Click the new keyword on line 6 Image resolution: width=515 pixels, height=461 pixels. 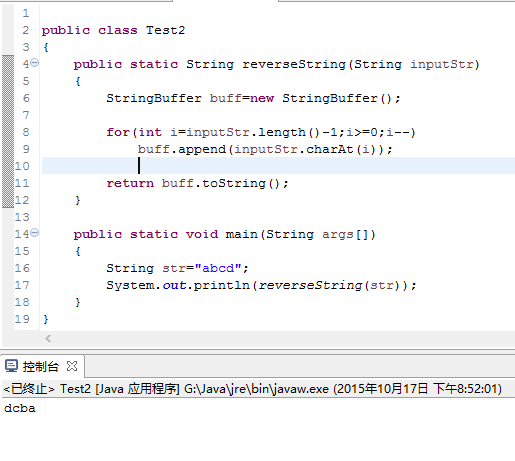[262, 99]
